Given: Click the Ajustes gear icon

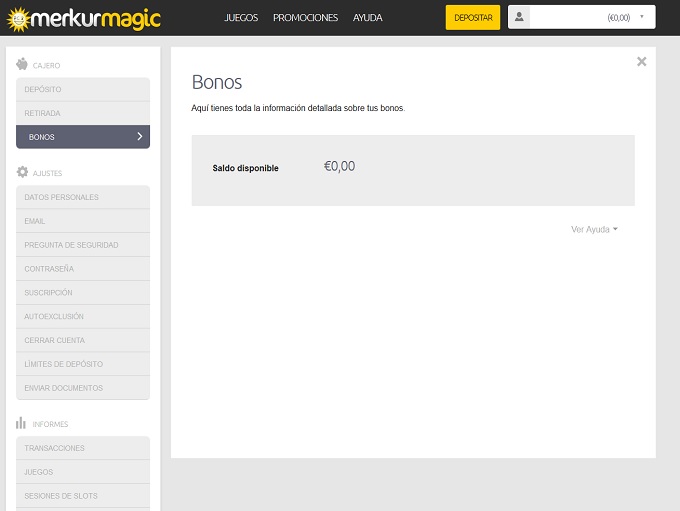Looking at the screenshot, I should coord(22,173).
